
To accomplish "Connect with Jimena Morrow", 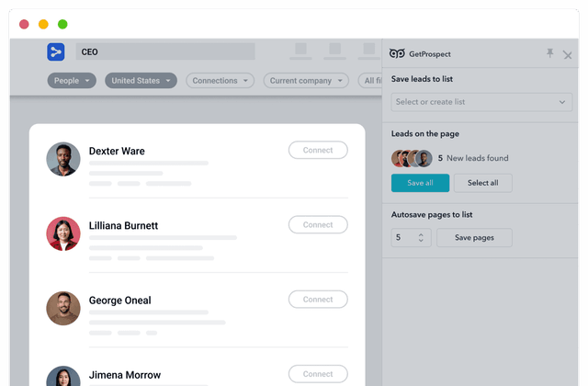I will [x=318, y=374].
